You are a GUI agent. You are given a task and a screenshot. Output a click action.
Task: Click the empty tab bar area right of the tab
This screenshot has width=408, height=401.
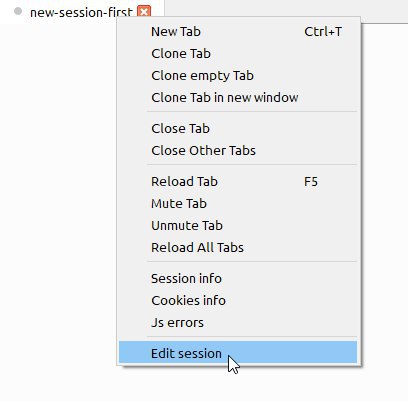tap(286, 8)
